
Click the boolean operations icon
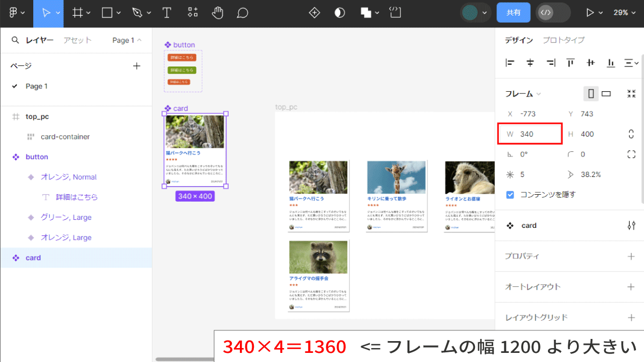point(366,13)
